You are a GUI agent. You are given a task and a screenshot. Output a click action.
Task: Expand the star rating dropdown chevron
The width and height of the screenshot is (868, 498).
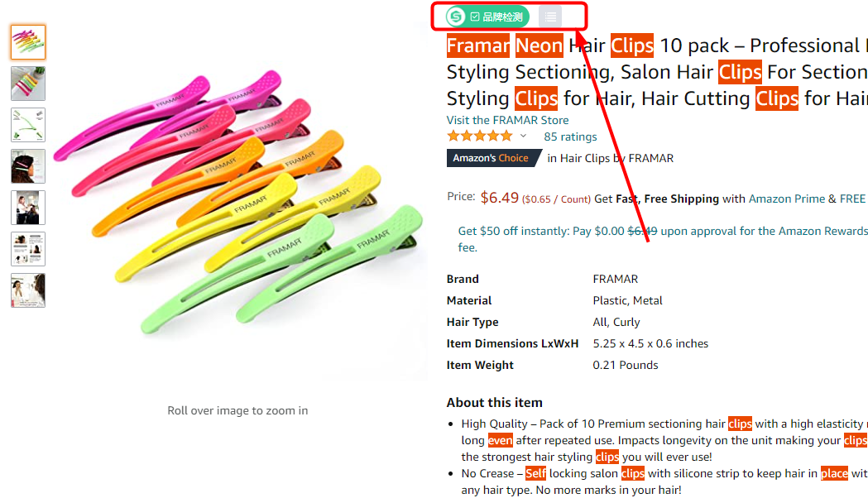(x=523, y=136)
